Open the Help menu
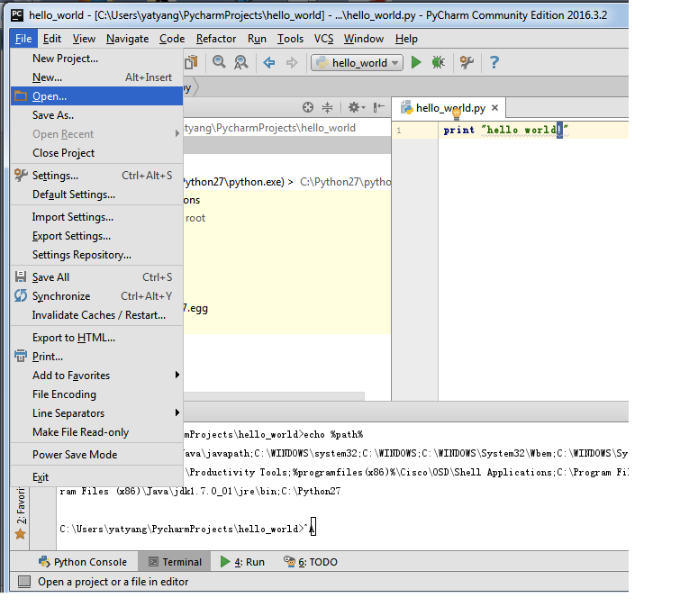Viewport: 680px width, 616px height. click(406, 39)
